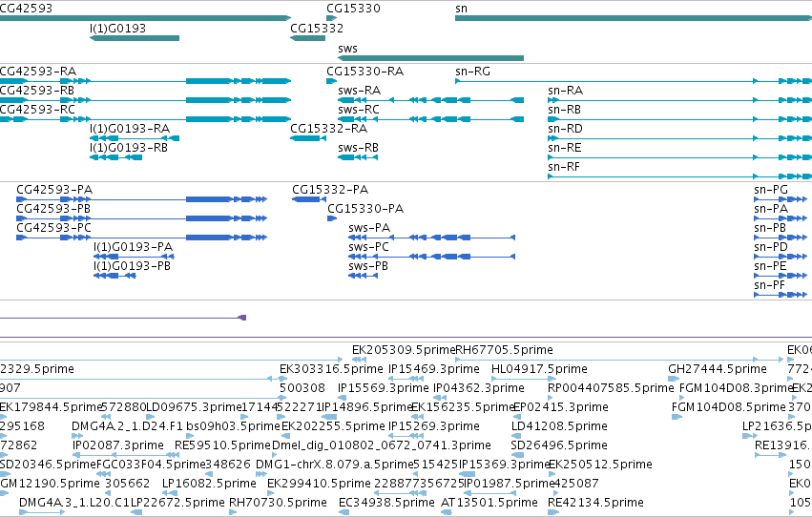This screenshot has width=812, height=517.
Task: Click CG15330-PA protein label
Action: (x=365, y=209)
